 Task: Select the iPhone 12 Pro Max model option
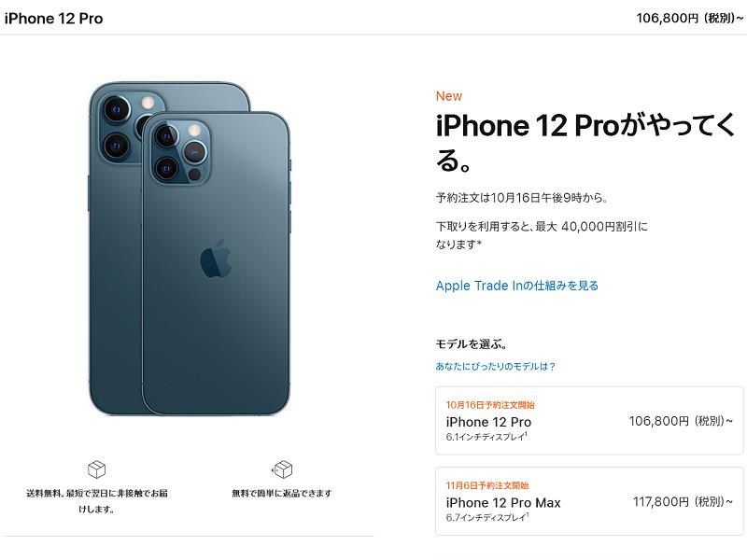coord(589,501)
